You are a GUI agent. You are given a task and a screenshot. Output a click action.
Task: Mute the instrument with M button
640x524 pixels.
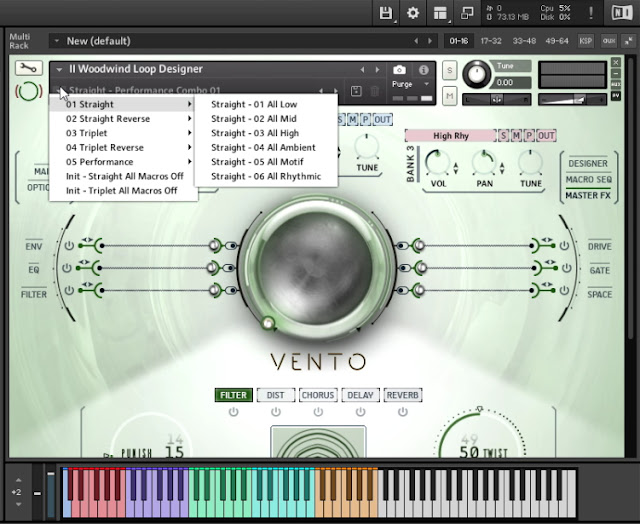(449, 96)
